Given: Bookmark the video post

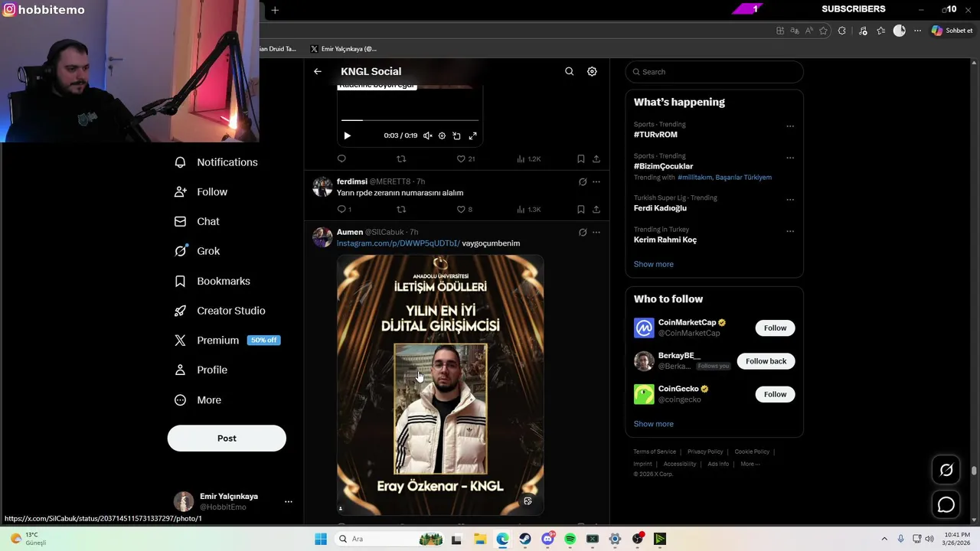Looking at the screenshot, I should click(581, 158).
